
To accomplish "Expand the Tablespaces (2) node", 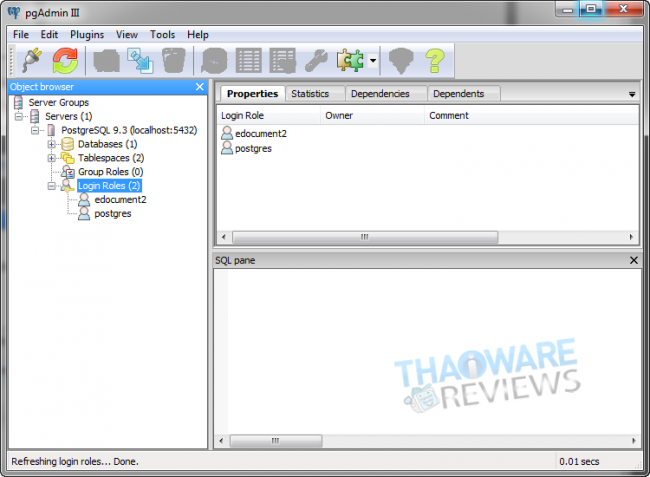I will point(52,158).
